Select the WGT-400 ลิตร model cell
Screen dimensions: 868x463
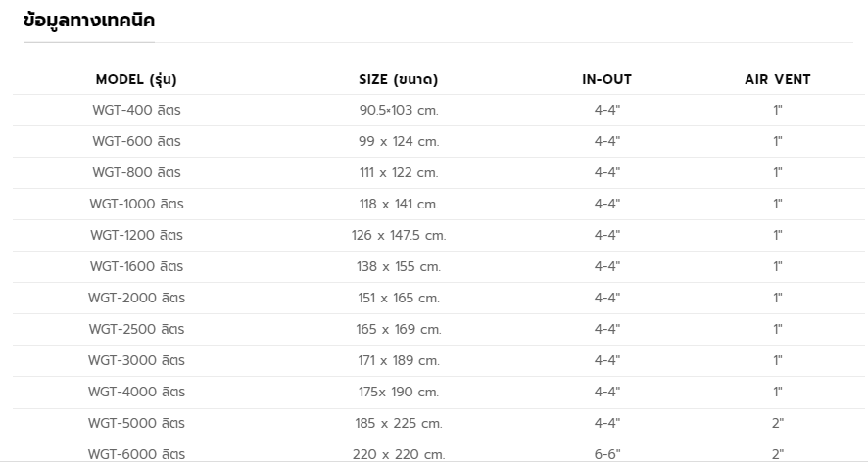136,110
